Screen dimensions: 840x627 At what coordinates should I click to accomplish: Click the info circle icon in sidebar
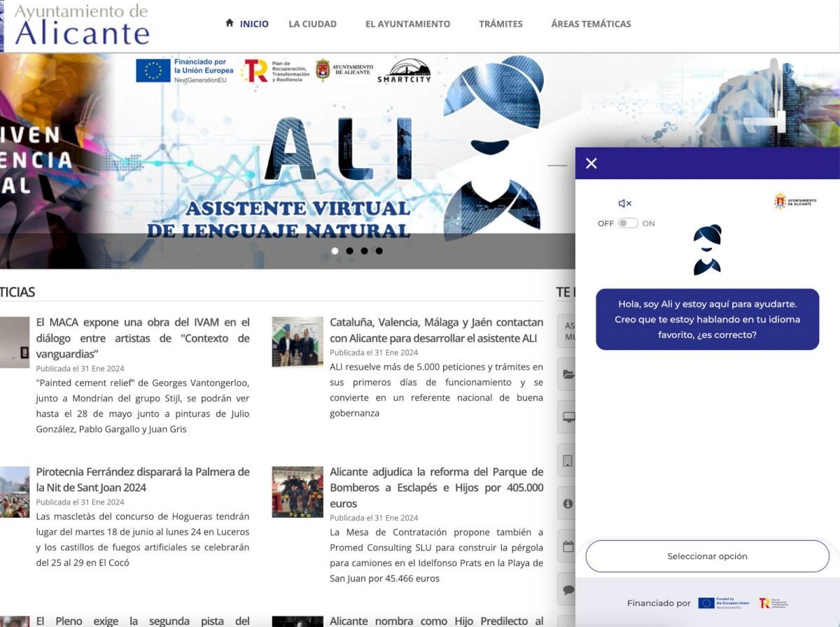coord(568,503)
